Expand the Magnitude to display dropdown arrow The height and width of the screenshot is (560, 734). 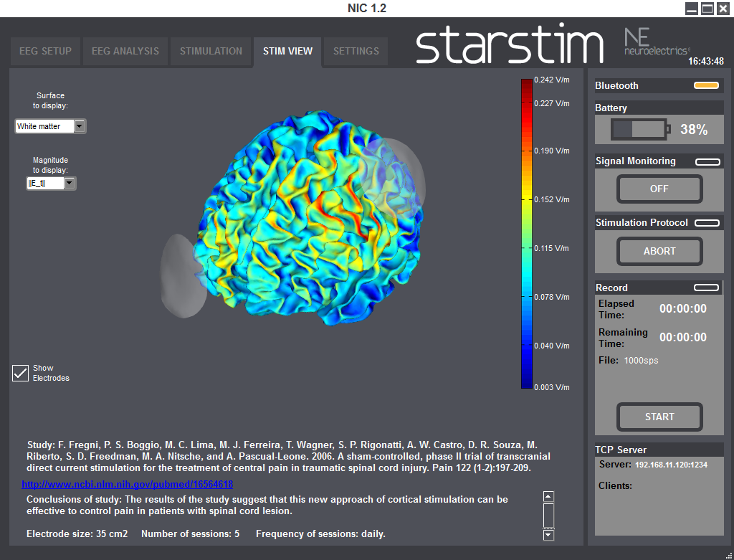(70, 183)
